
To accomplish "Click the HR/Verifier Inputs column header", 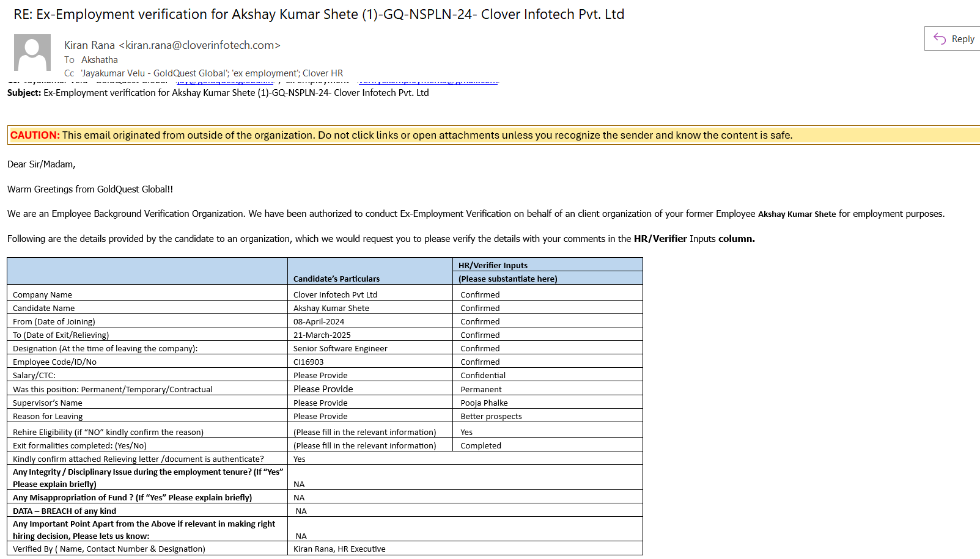I will [x=493, y=265].
